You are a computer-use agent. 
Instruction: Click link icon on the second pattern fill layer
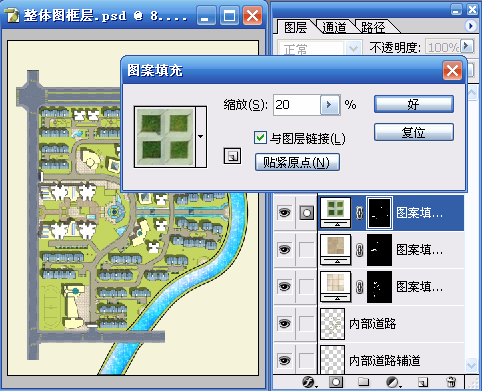[x=359, y=250]
